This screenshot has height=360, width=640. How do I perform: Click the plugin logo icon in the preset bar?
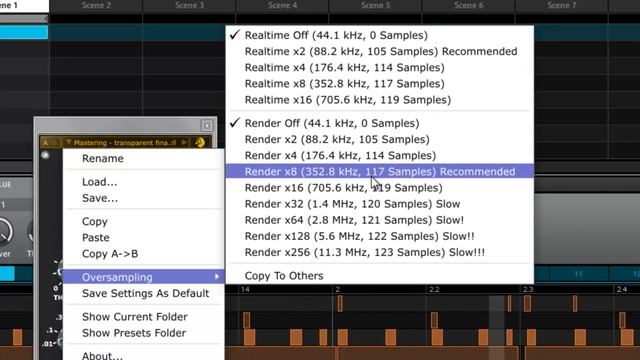tap(200, 142)
